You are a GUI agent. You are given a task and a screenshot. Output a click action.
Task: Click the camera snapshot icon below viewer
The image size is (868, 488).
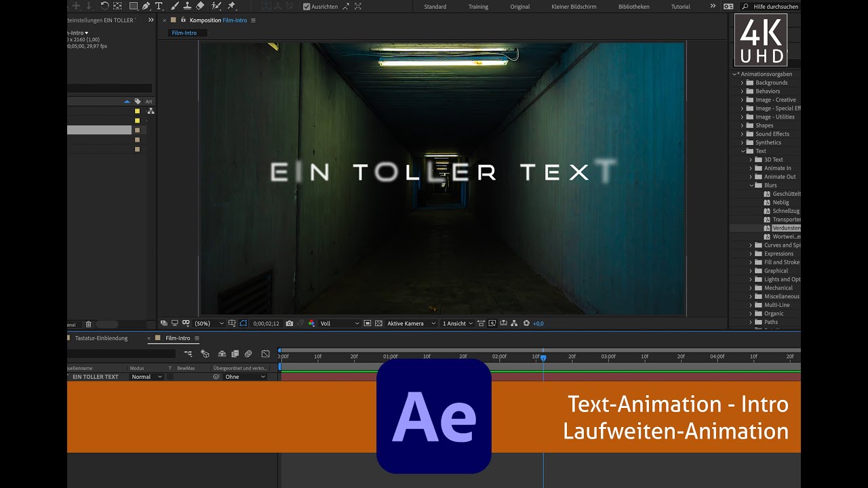pyautogui.click(x=290, y=323)
